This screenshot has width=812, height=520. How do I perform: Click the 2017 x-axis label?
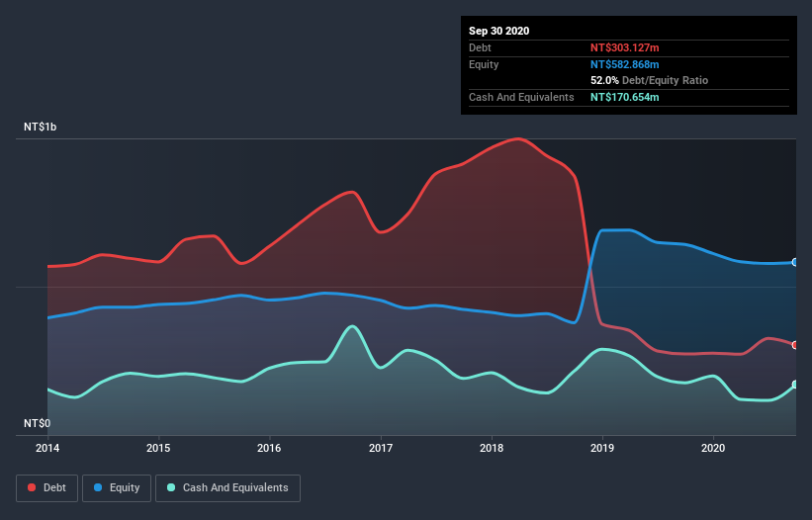tap(381, 448)
